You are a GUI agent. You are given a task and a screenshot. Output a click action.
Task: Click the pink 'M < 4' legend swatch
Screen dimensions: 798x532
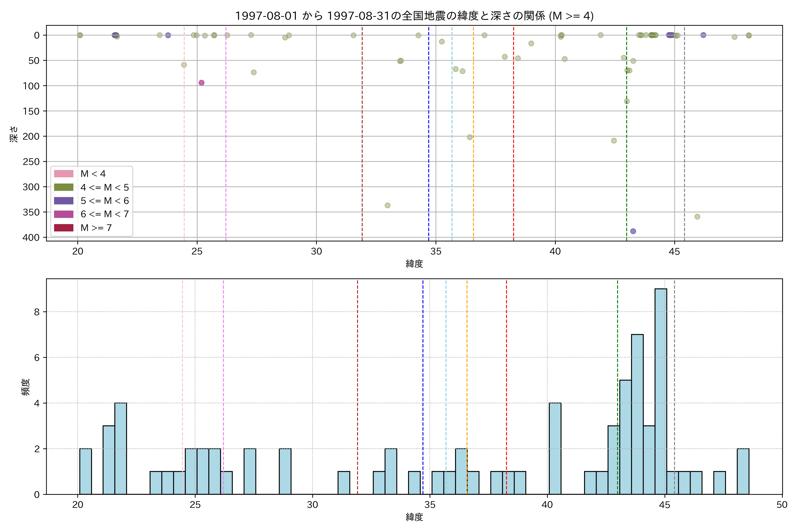64,174
